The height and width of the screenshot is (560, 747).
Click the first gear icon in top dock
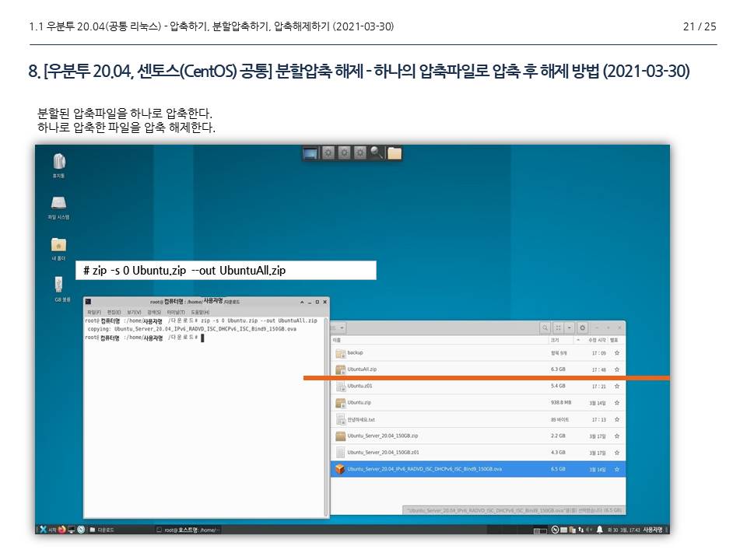pyautogui.click(x=328, y=153)
